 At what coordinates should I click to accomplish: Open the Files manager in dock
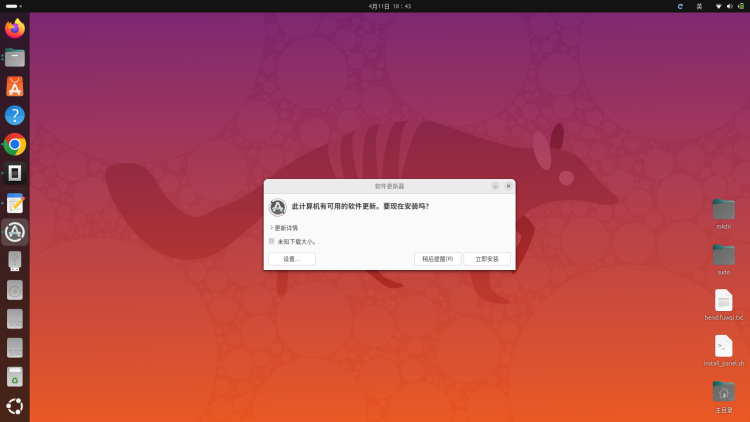[15, 58]
